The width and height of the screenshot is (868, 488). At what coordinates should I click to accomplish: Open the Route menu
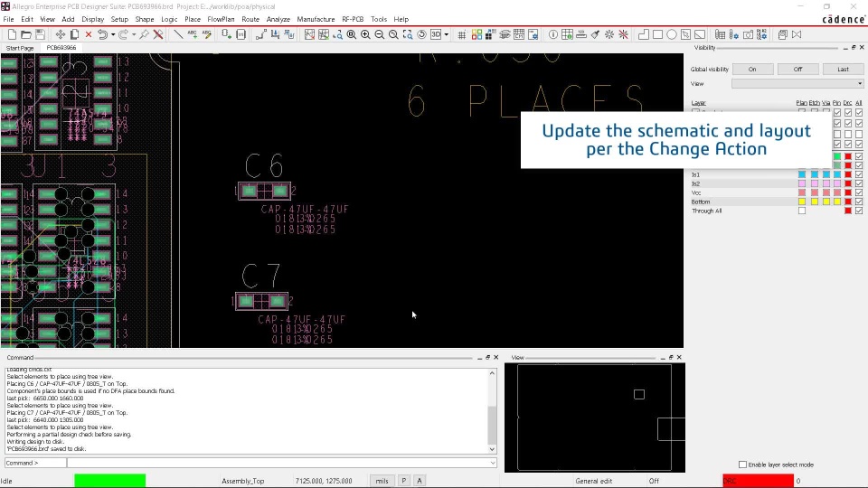click(x=250, y=19)
